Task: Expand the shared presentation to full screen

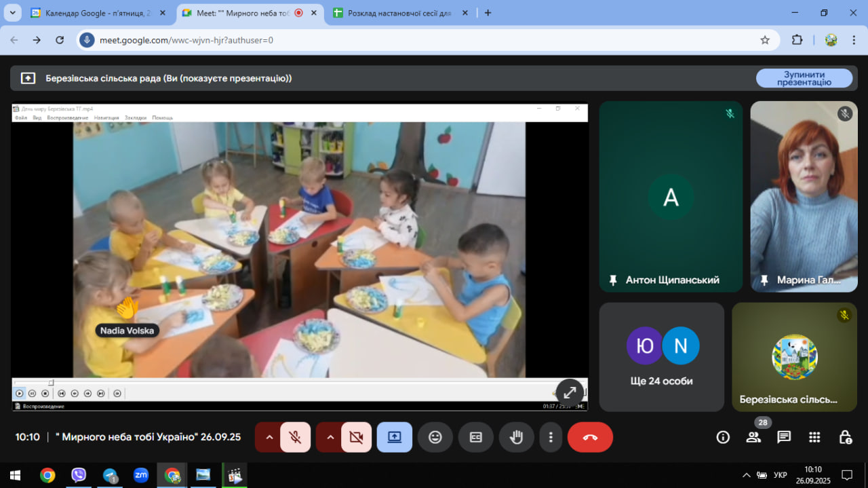Action: tap(570, 392)
